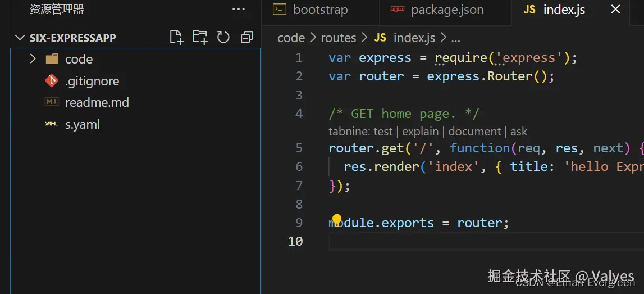Screen dimensions: 644x294
Task: Click line number 5 in the gutter
Action: [299, 148]
